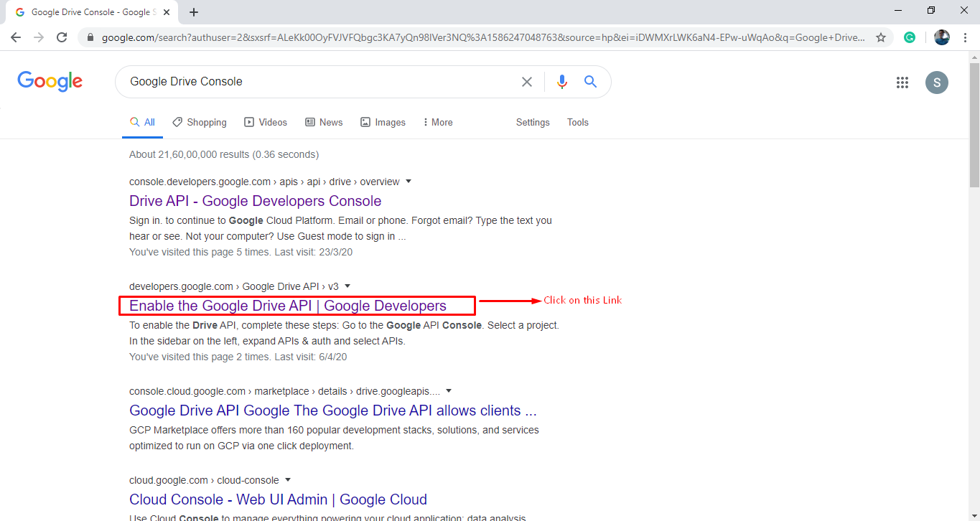The image size is (980, 521).
Task: Clear the search query with the X icon
Action: coord(527,81)
